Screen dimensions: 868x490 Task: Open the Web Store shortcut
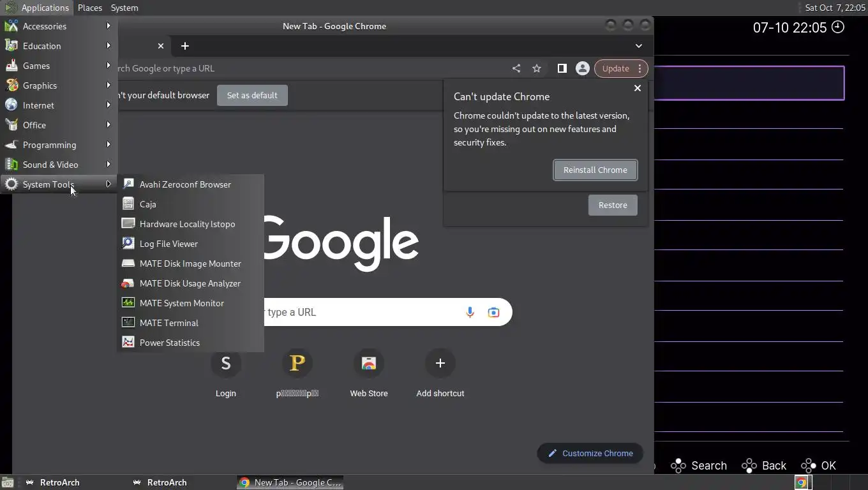click(369, 373)
